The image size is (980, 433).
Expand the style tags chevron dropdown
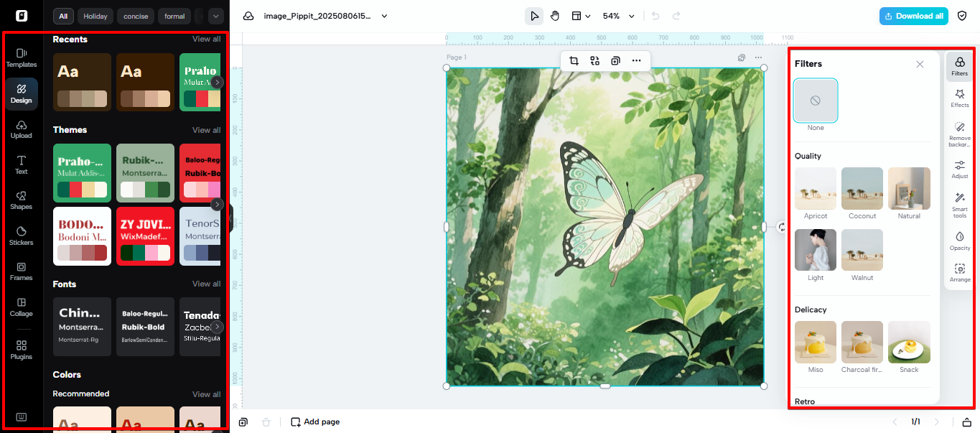215,16
